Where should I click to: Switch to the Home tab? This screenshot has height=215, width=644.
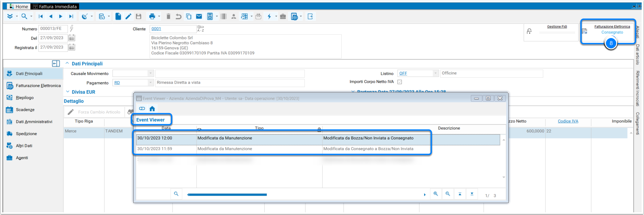(x=19, y=6)
